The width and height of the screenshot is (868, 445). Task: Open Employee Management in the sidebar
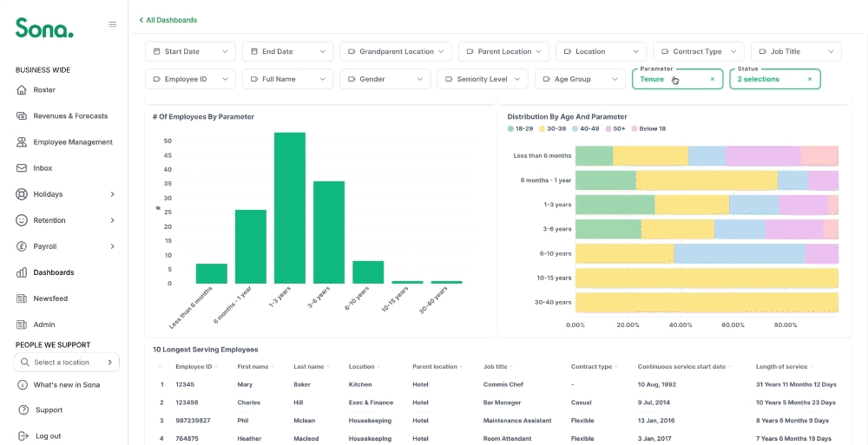pos(65,142)
